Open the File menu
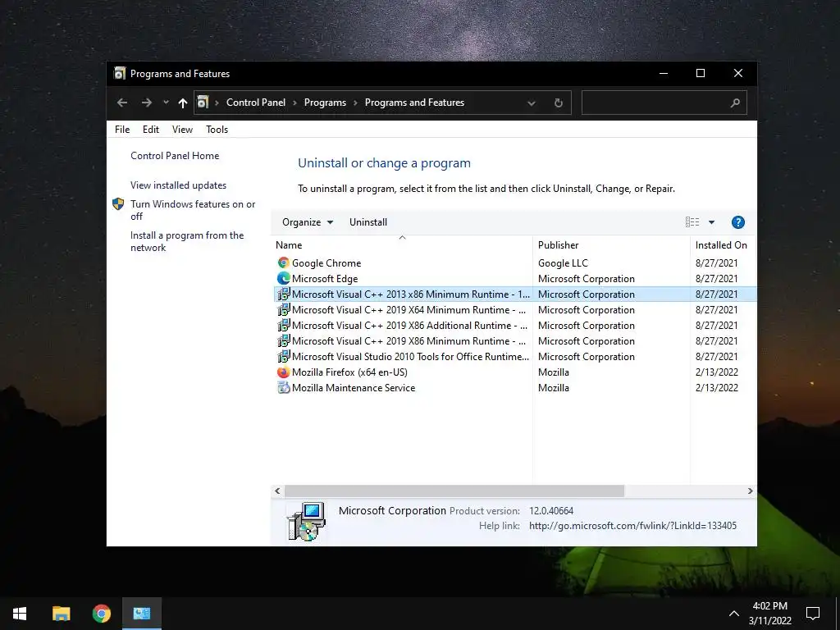840x630 pixels. (x=122, y=129)
